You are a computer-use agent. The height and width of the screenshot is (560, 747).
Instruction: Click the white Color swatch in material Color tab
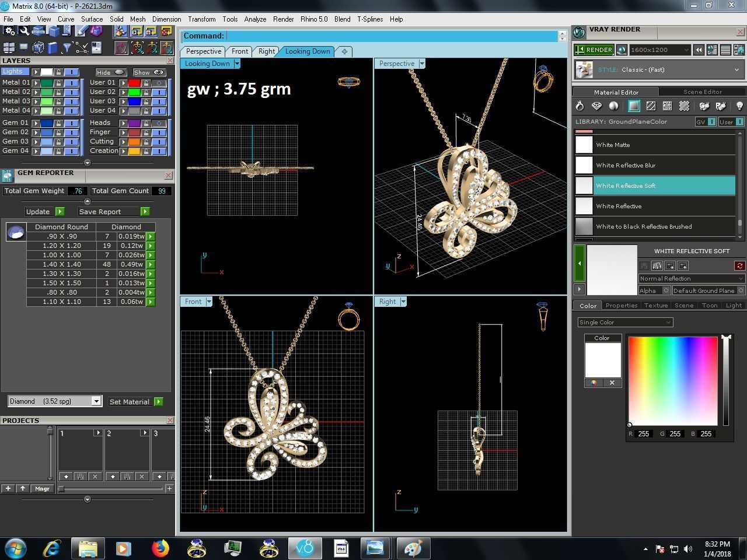(x=603, y=360)
